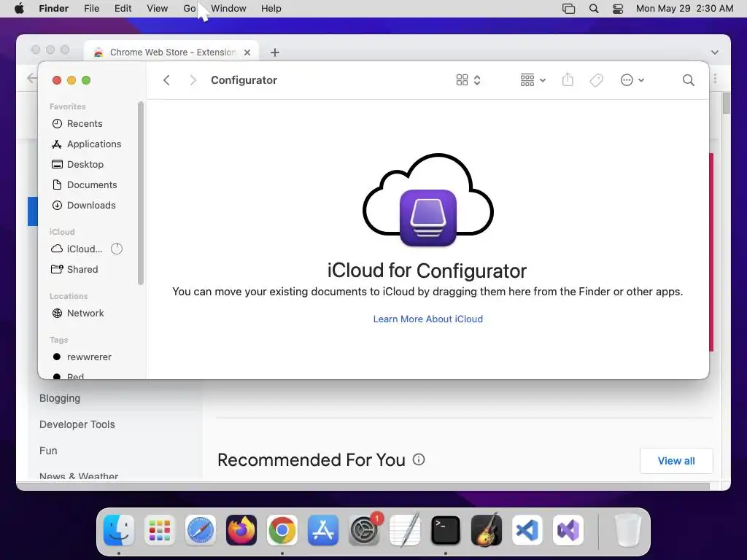The width and height of the screenshot is (747, 560).
Task: Open the Go menu
Action: (x=189, y=9)
